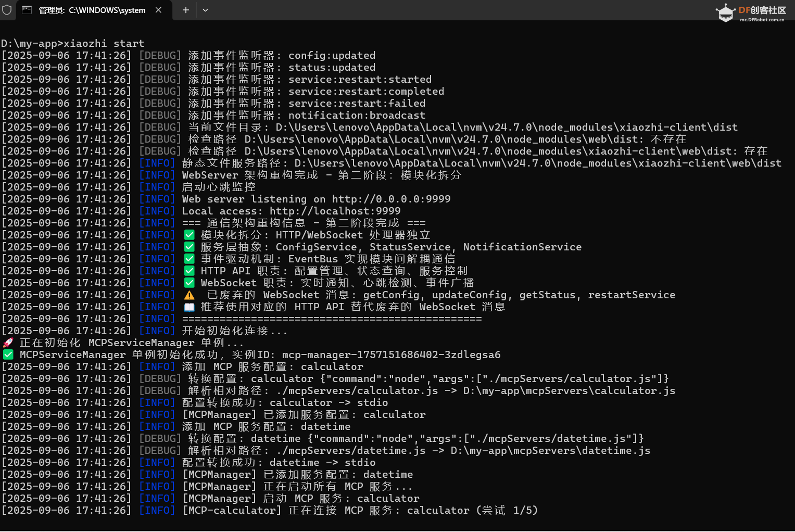This screenshot has height=532, width=795.
Task: Open a new terminal tab with plus button
Action: coord(185,10)
